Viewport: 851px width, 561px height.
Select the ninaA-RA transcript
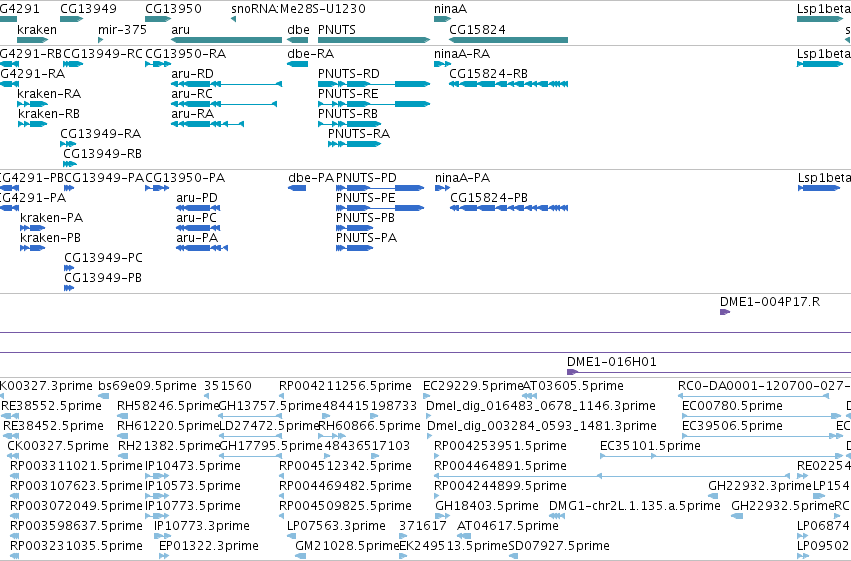(442, 64)
